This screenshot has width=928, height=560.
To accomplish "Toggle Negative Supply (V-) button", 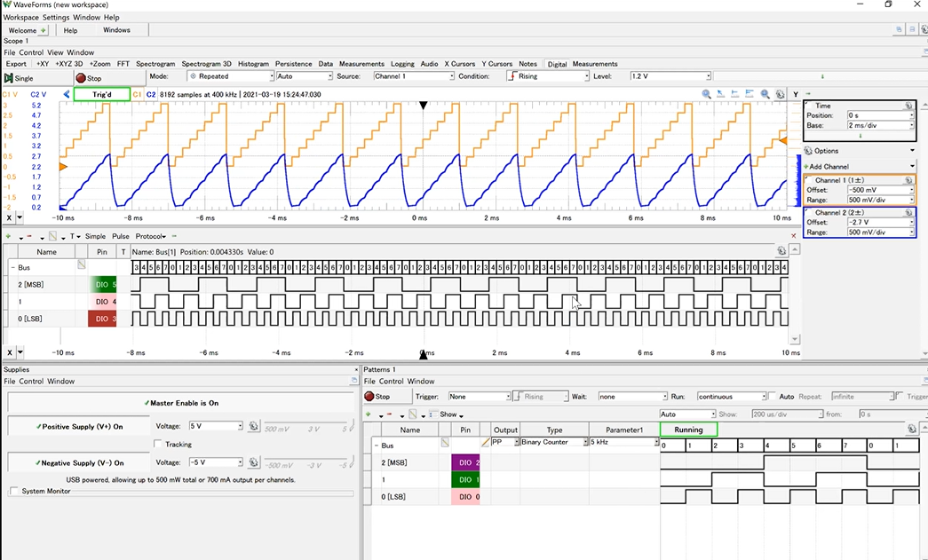I will point(79,463).
